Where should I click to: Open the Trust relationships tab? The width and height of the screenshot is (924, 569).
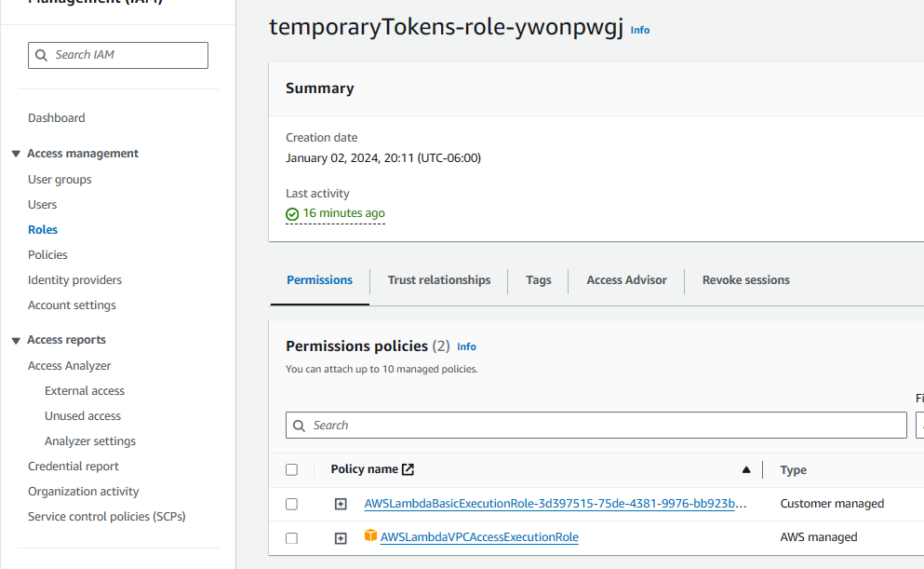pyautogui.click(x=439, y=280)
